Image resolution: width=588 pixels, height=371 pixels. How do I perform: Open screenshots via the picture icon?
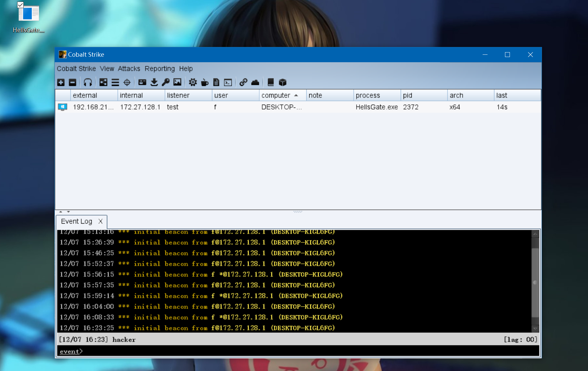click(x=177, y=82)
